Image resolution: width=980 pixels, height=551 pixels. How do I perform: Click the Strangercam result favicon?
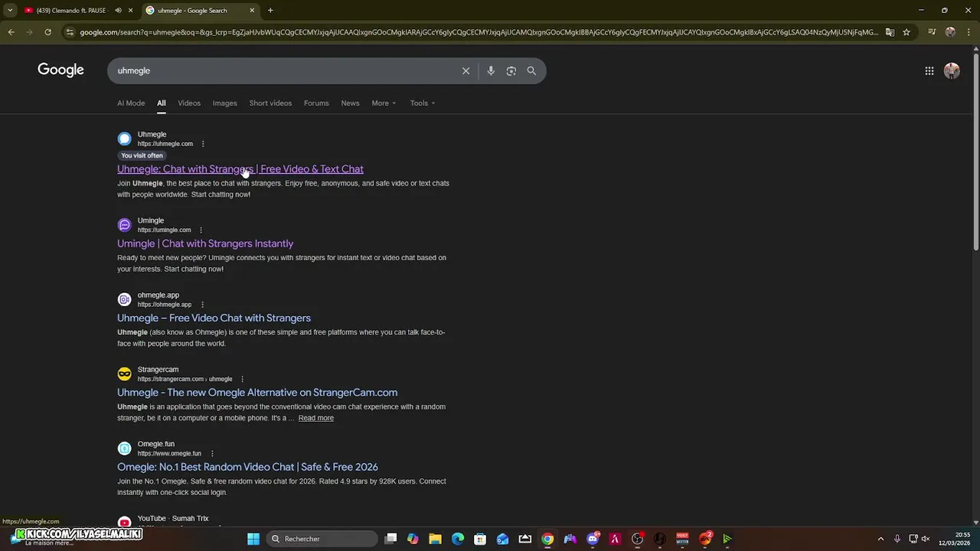[124, 374]
